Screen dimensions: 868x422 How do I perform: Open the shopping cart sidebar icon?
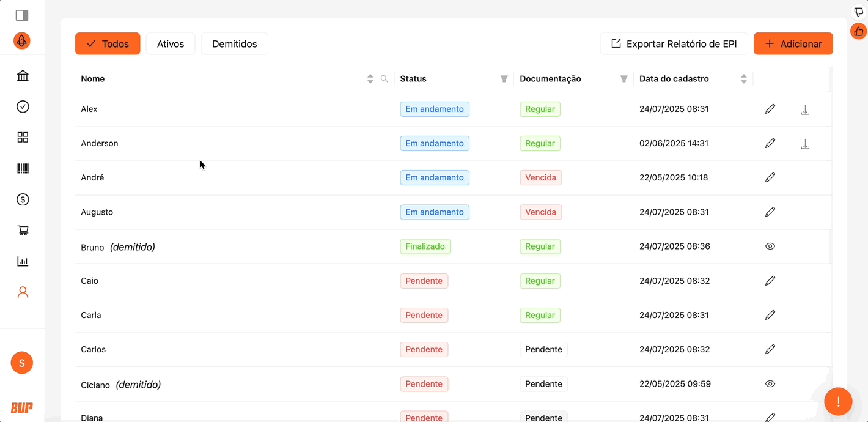(23, 231)
